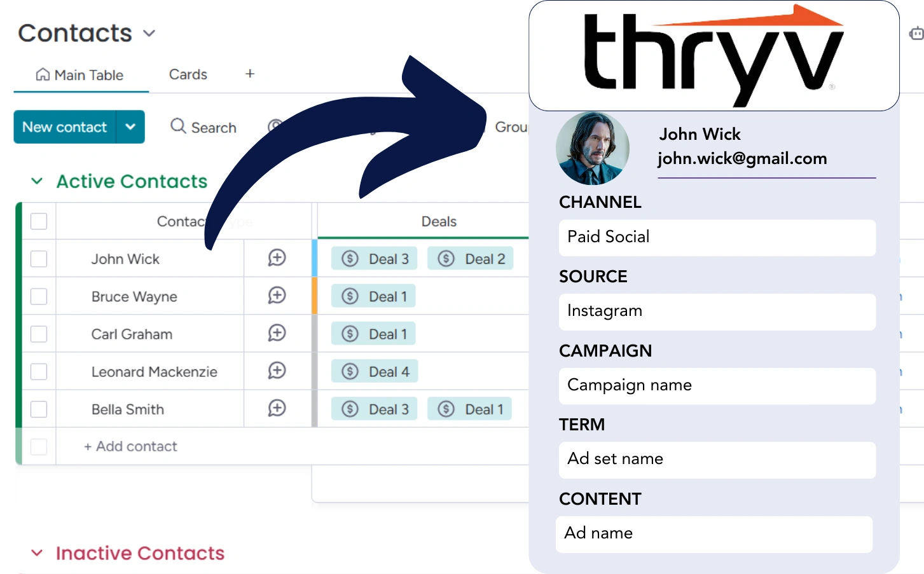Open Deal 1 in Bella Smith row
Screen dimensions: 924x574
coord(470,409)
